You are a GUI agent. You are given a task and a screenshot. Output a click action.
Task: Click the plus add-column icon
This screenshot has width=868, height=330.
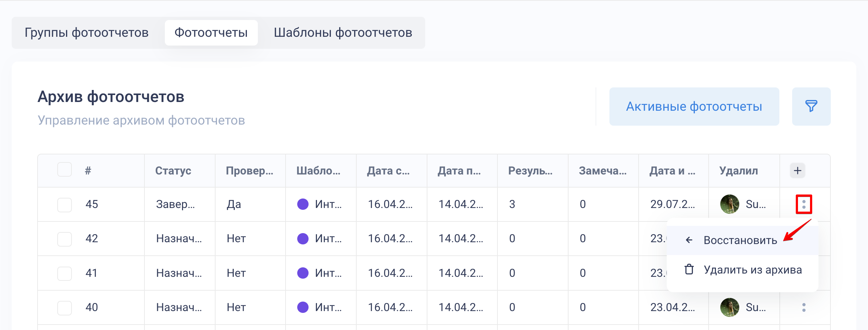point(797,170)
